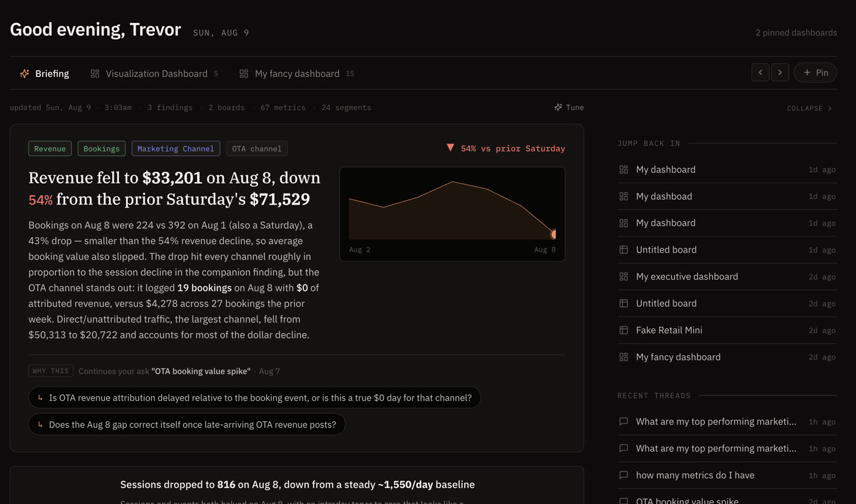Click My fancy dashboard icon in Jump Back In
856x504 pixels.
pos(624,357)
